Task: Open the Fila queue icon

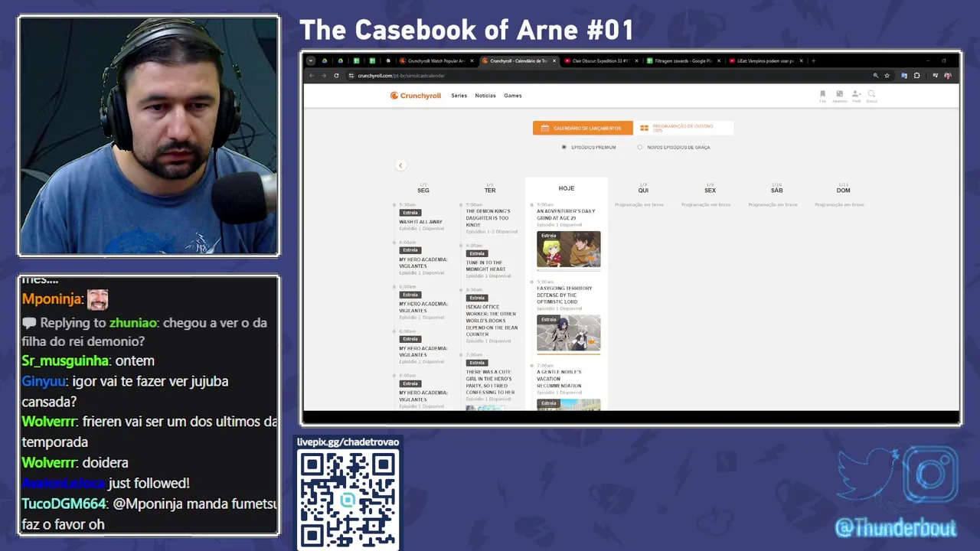Action: coord(823,96)
